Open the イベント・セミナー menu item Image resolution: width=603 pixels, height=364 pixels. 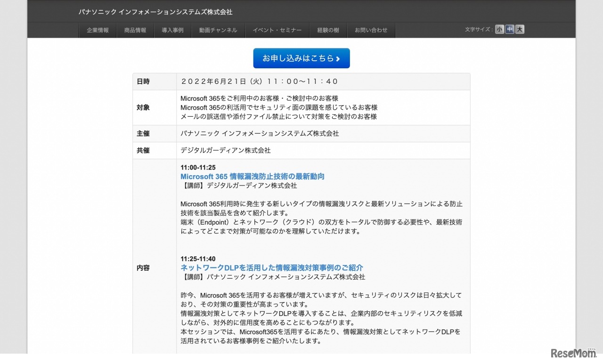(277, 30)
